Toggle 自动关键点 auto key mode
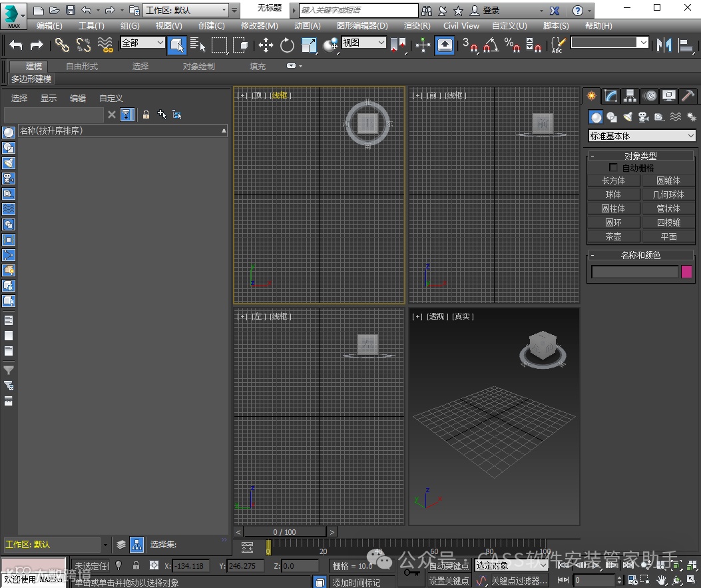The height and width of the screenshot is (588, 701). (449, 565)
